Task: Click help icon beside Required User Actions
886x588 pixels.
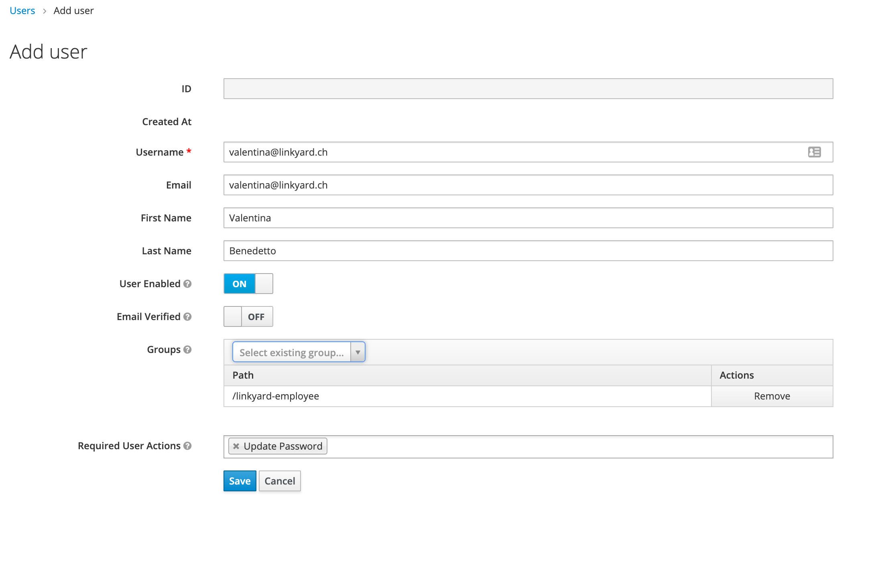Action: click(x=187, y=446)
